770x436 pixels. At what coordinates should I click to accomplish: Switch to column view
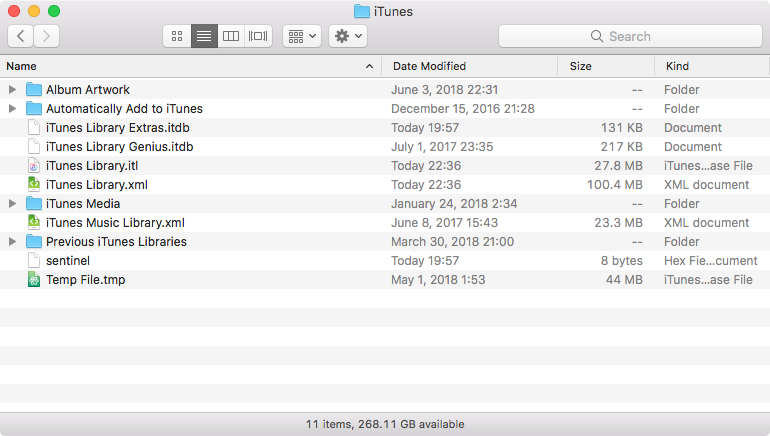pyautogui.click(x=231, y=36)
